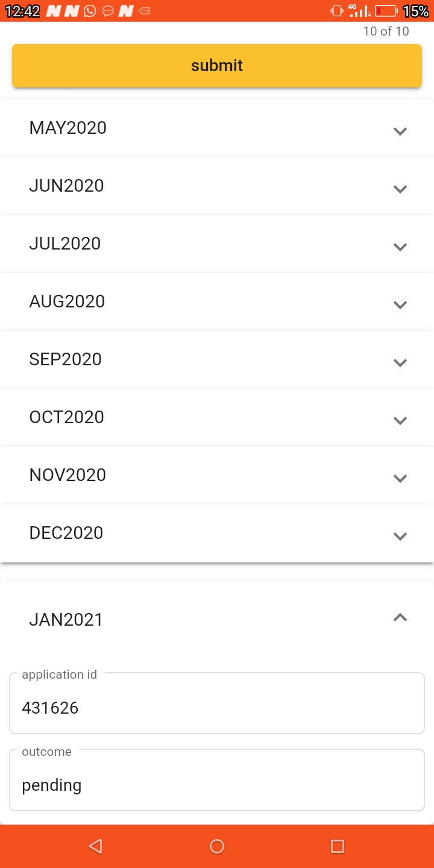
Task: Expand the DEC2020 chevron arrow
Action: (400, 536)
